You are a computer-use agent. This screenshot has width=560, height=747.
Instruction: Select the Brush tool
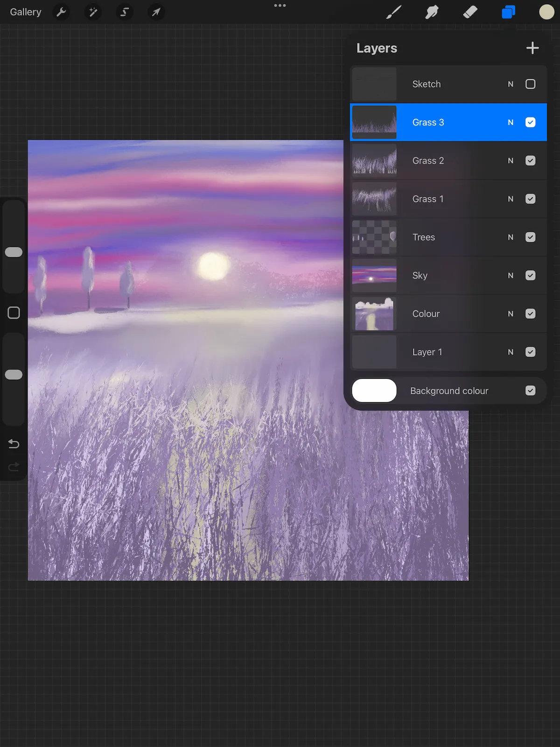(393, 12)
